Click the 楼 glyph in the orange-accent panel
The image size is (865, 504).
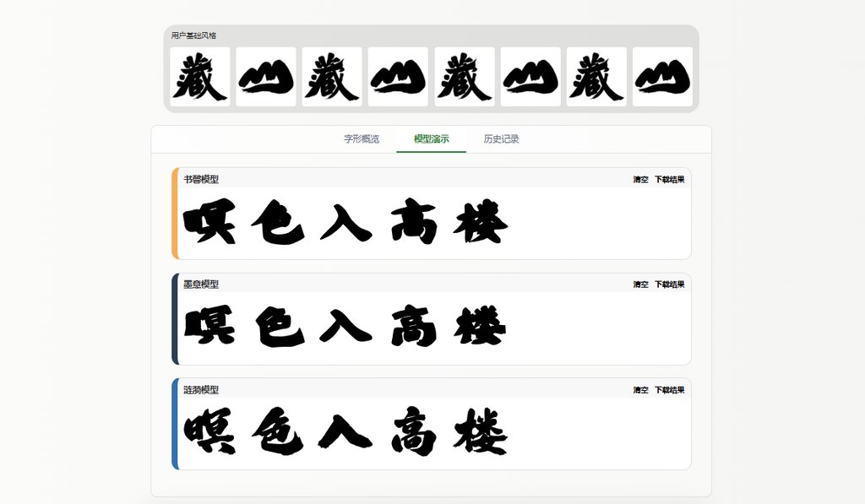(481, 222)
